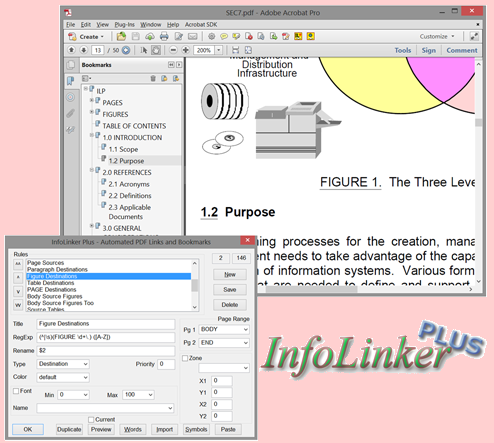Open file via folder icon in Acrobat toolbar
This screenshot has width=494, height=443.
pos(121,36)
